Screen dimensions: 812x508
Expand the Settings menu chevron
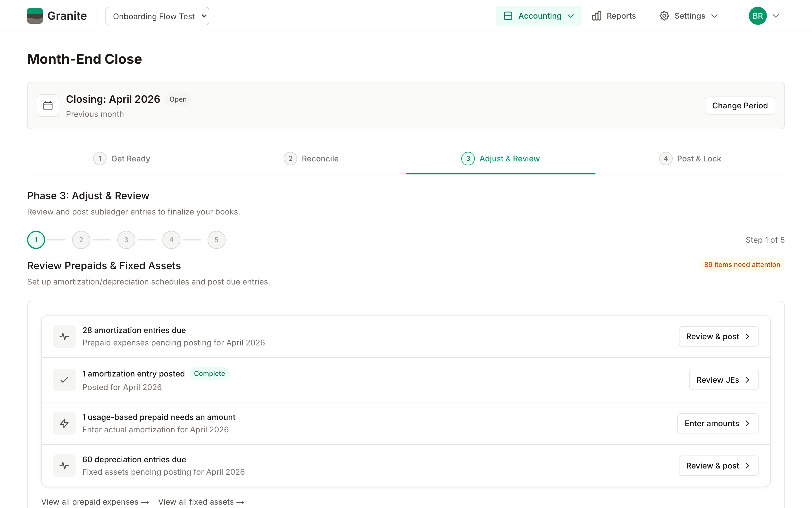(714, 16)
